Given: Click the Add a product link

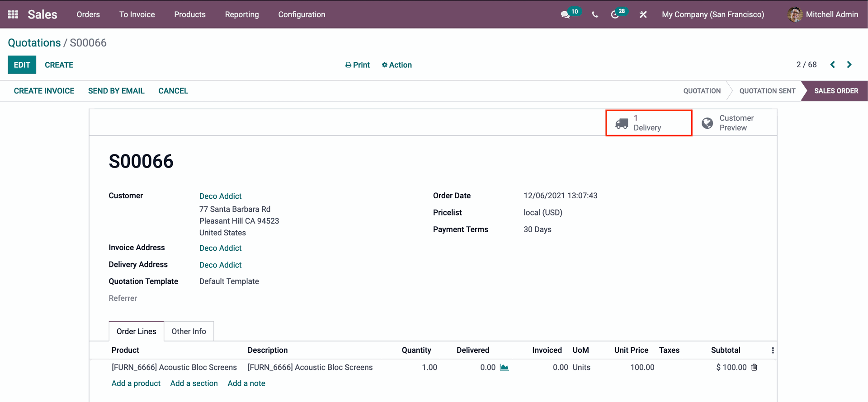Looking at the screenshot, I should pos(136,383).
